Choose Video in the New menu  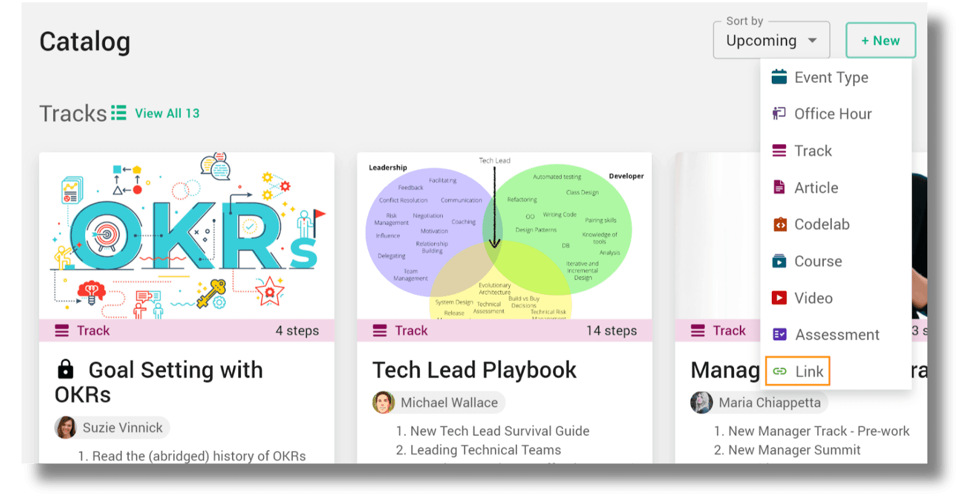[x=835, y=298]
